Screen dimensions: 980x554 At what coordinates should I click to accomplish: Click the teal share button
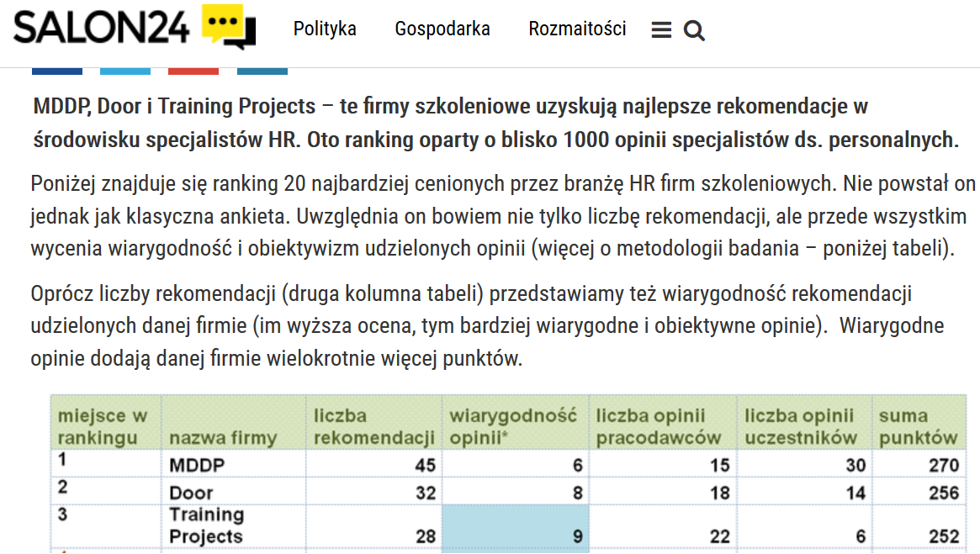click(262, 71)
